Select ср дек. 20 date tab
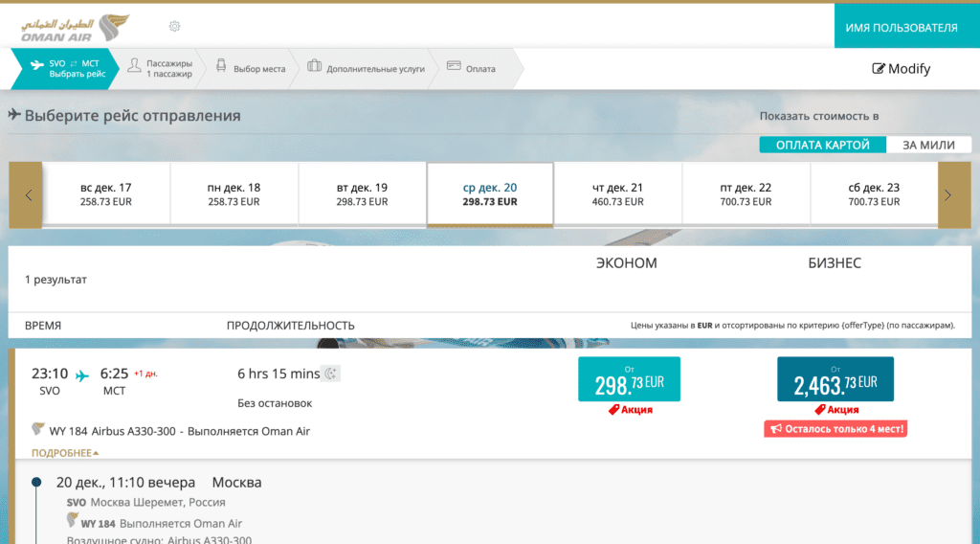Viewport: 980px width, 544px height. (x=490, y=193)
